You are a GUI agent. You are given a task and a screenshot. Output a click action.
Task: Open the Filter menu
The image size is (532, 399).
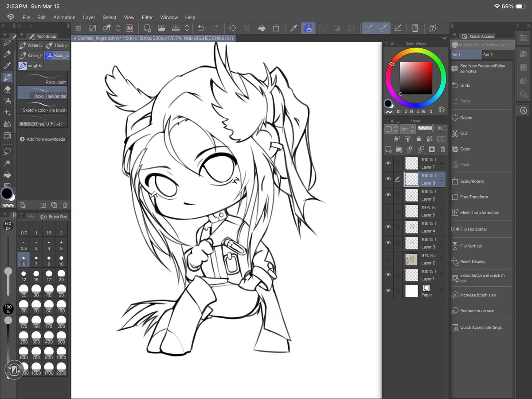coord(147,17)
